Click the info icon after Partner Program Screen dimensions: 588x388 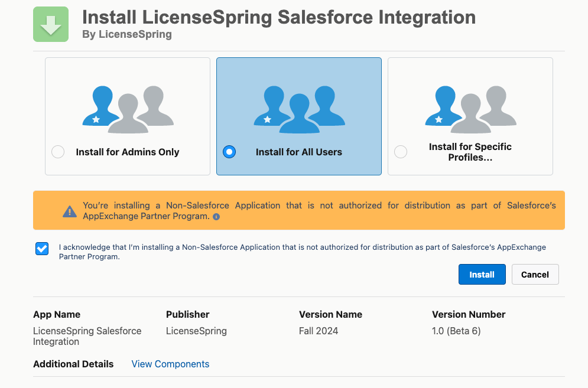[216, 217]
